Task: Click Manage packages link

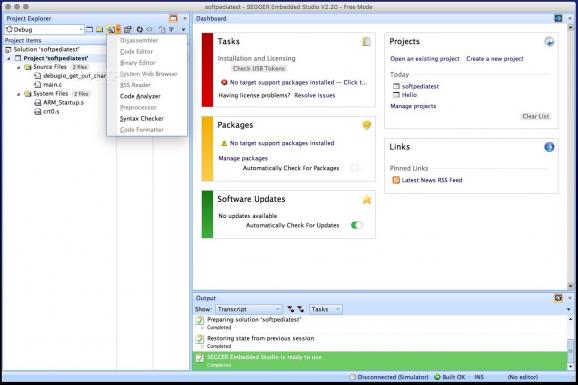Action: 243,158
